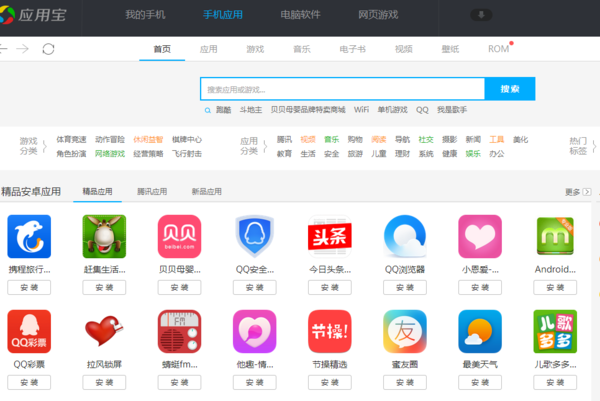Open the 携程旅行 app icon
Screen dimensions: 600x401
click(29, 236)
